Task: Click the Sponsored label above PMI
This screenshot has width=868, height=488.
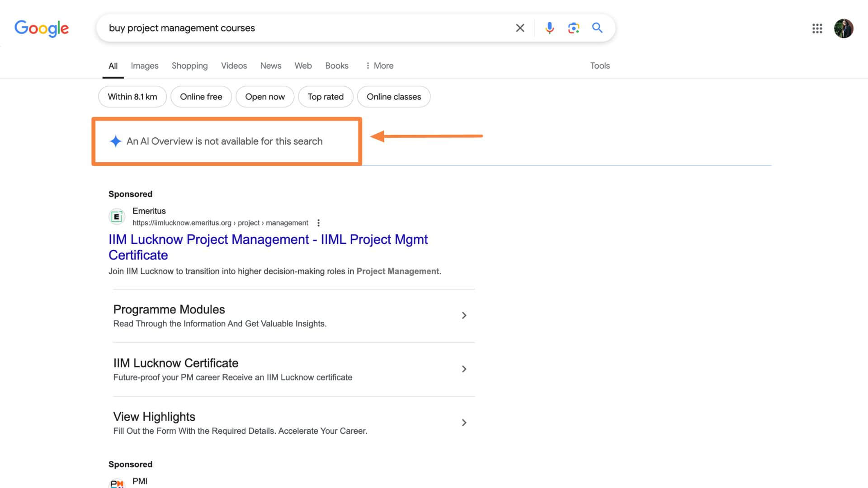Action: (130, 464)
